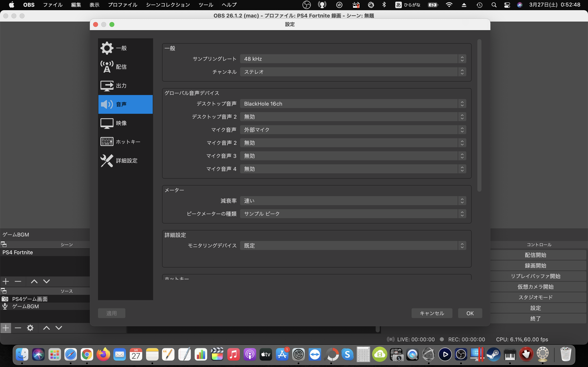Click the add source plus icon

pyautogui.click(x=6, y=328)
